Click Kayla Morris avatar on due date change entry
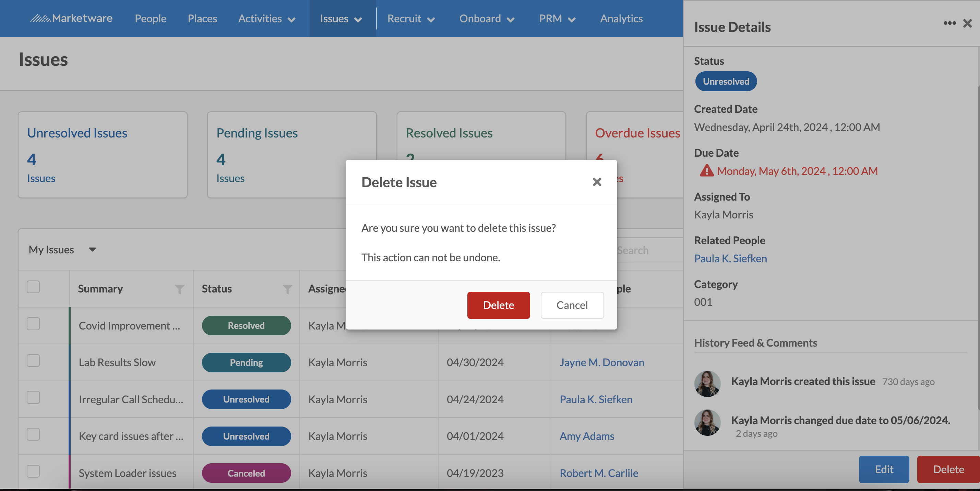 [707, 422]
